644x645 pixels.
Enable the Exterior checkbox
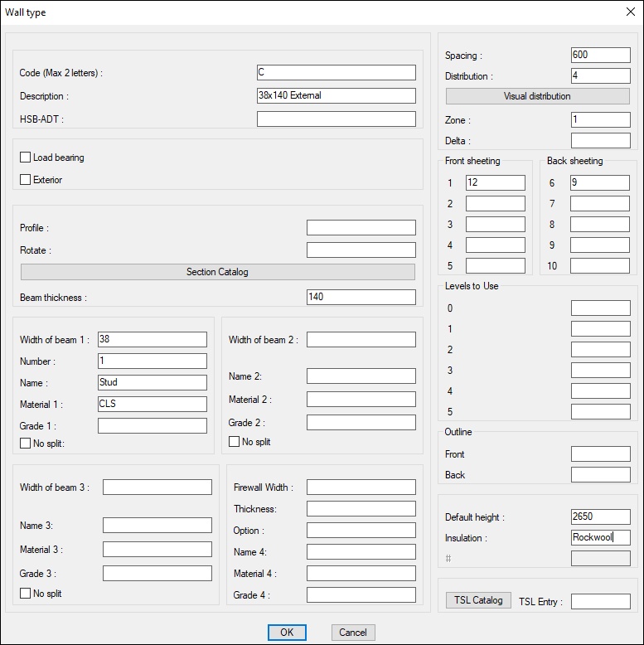[x=25, y=179]
